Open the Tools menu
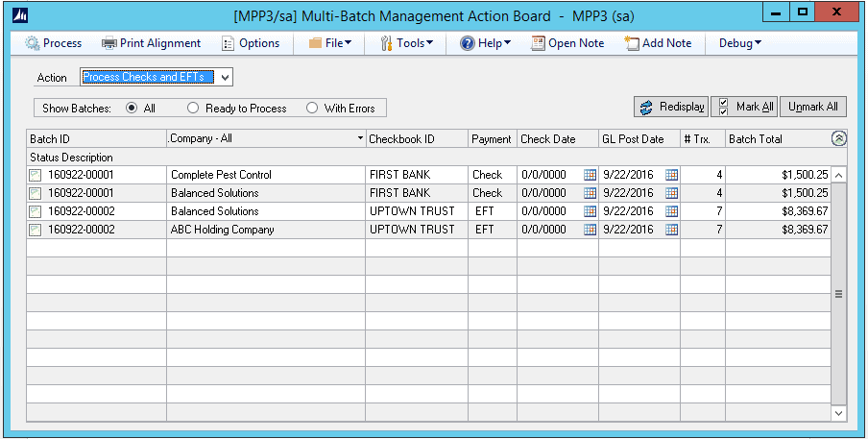The height and width of the screenshot is (439, 868). (x=406, y=43)
